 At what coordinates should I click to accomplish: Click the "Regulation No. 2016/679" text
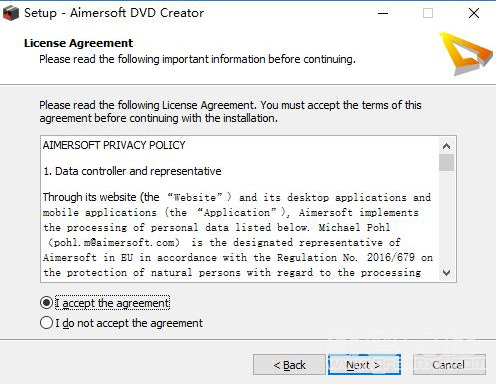[x=346, y=257]
